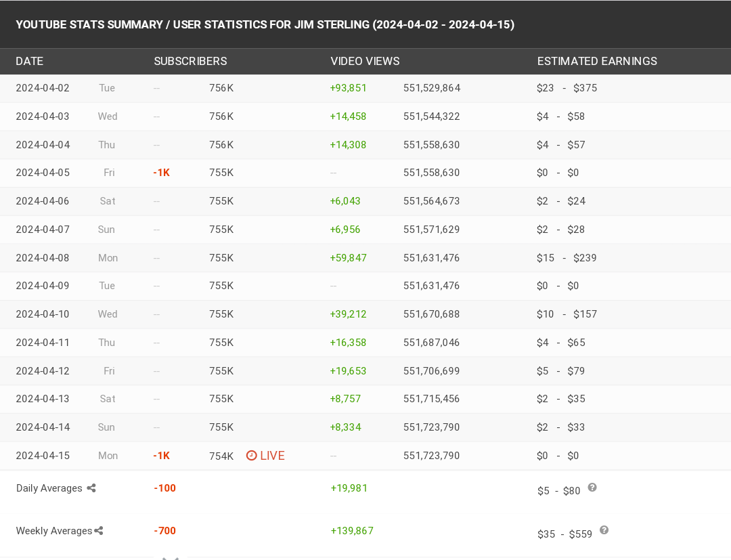Click total views 551,715,456
The width and height of the screenshot is (731, 560).
[432, 399]
